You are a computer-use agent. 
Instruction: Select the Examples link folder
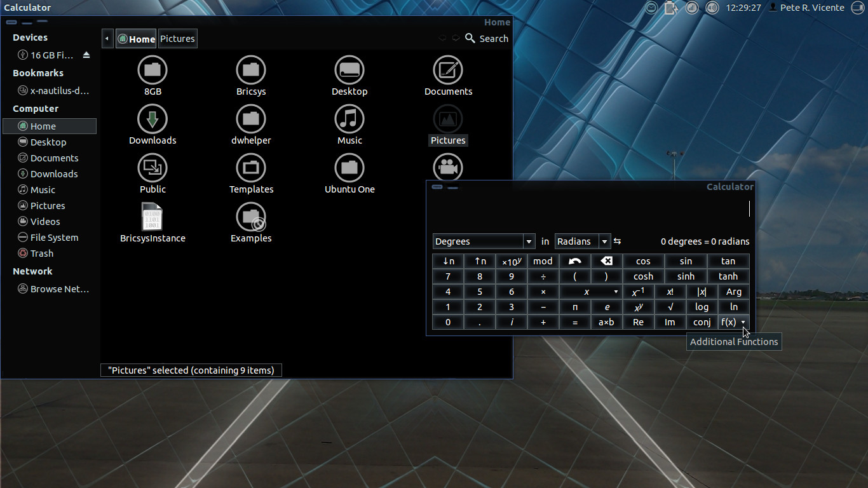pyautogui.click(x=251, y=217)
